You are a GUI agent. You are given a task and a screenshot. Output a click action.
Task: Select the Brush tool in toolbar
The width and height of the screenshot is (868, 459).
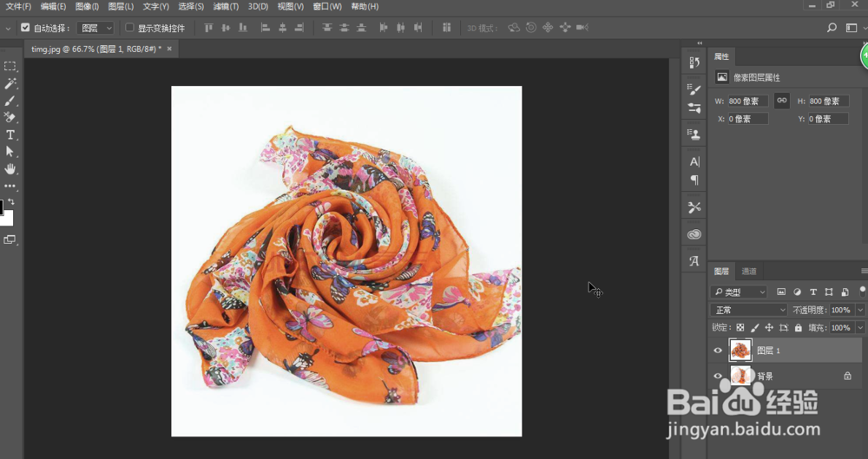point(10,101)
